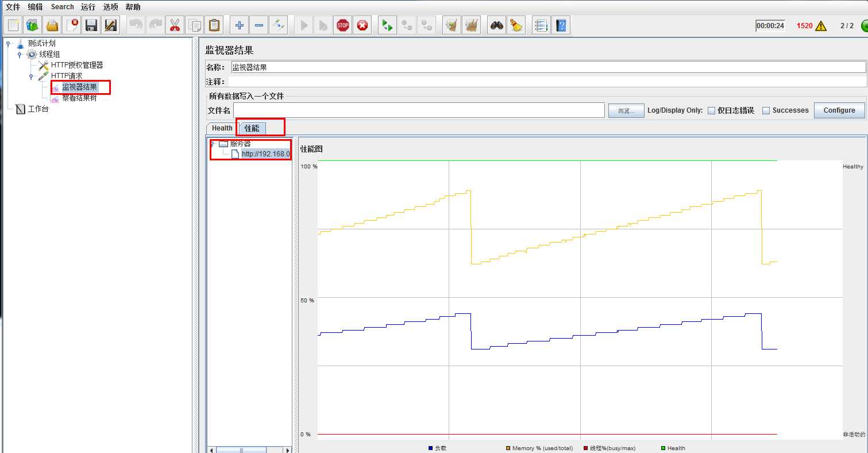This screenshot has height=453, width=868.
Task: Click the Clear results broom icon
Action: [452, 25]
